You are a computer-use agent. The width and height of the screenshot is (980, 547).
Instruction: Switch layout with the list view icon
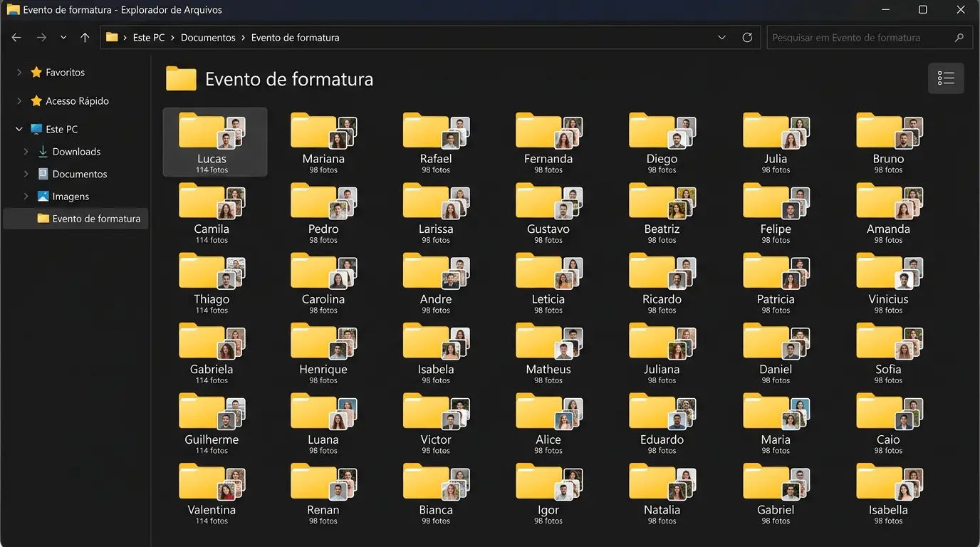point(946,78)
